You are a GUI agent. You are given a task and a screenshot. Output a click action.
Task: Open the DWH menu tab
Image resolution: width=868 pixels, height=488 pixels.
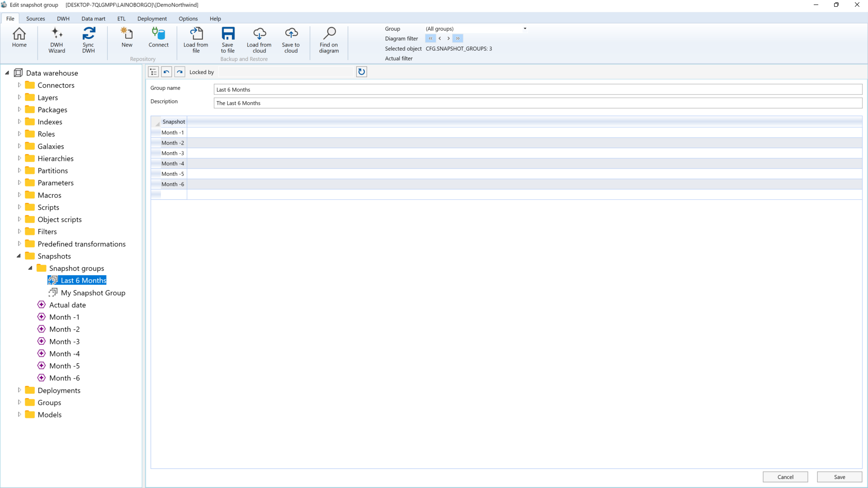63,19
